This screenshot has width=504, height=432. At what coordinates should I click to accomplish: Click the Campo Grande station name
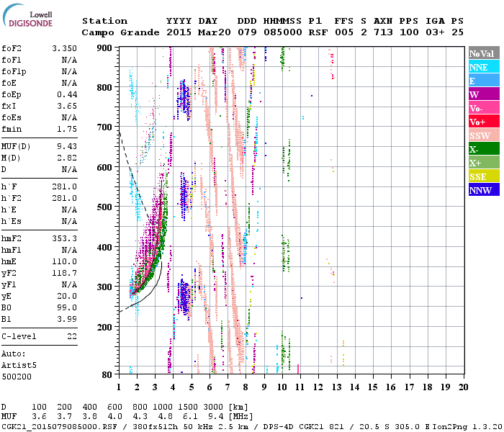(120, 32)
